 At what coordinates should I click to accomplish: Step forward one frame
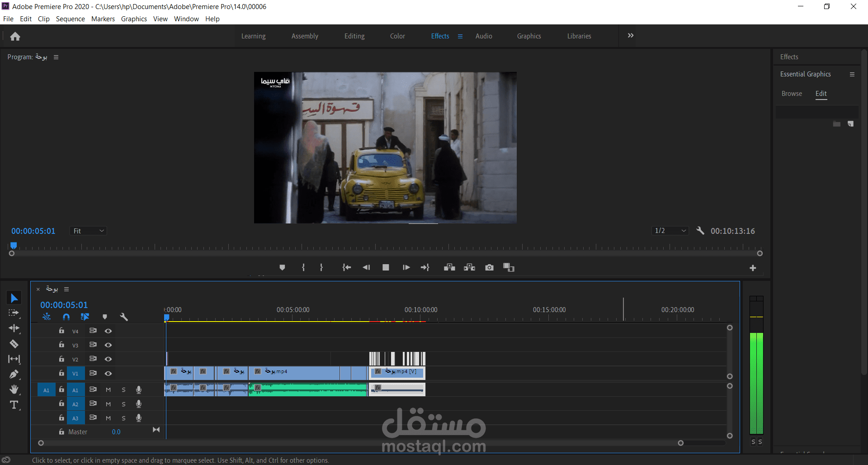(406, 267)
